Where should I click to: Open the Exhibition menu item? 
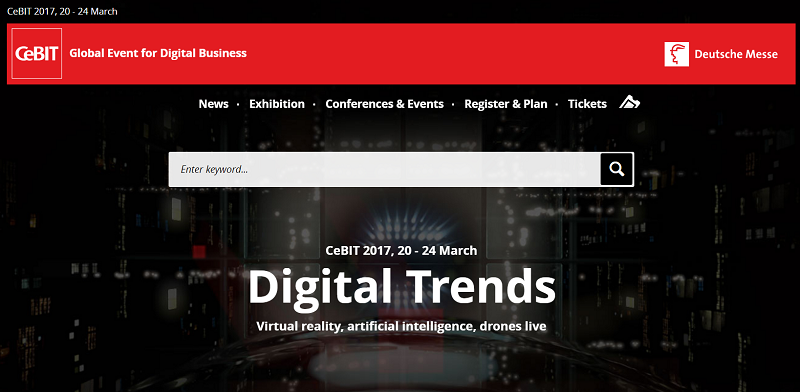pos(277,104)
